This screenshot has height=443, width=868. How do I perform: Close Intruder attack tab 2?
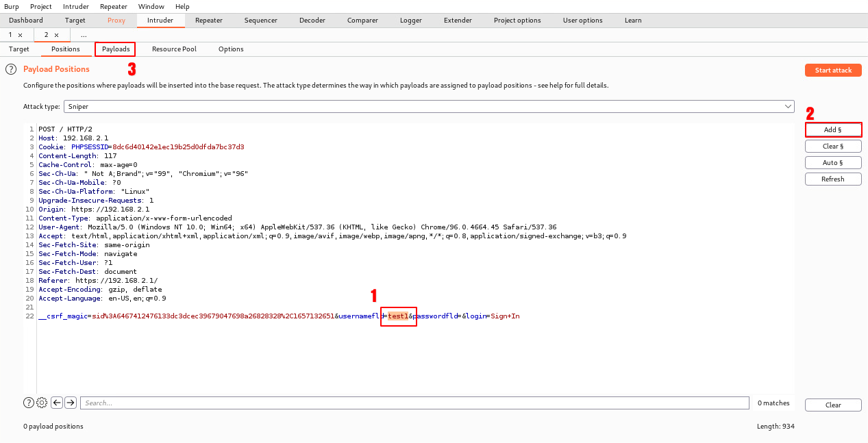click(57, 35)
